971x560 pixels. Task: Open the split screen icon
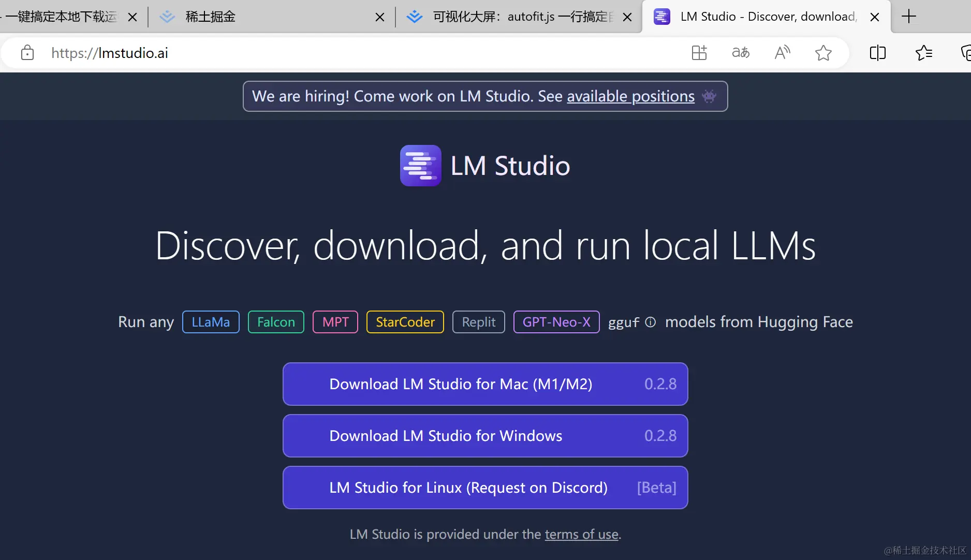click(878, 53)
